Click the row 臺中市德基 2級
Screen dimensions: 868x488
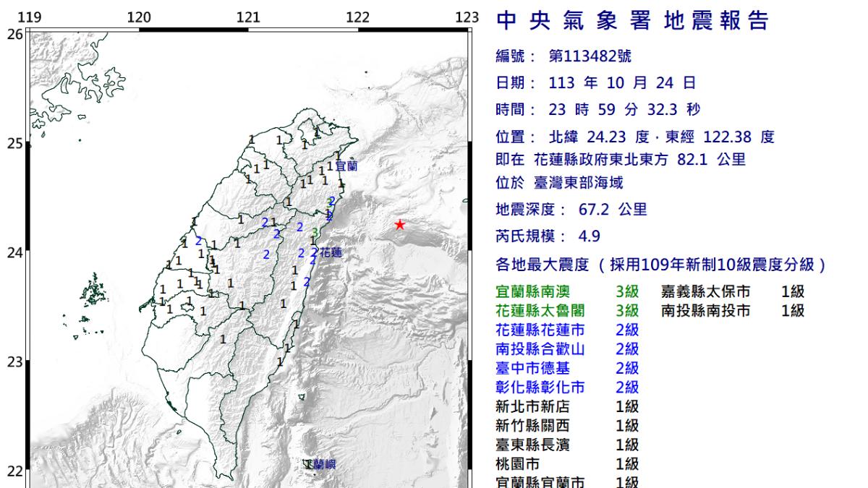[567, 368]
